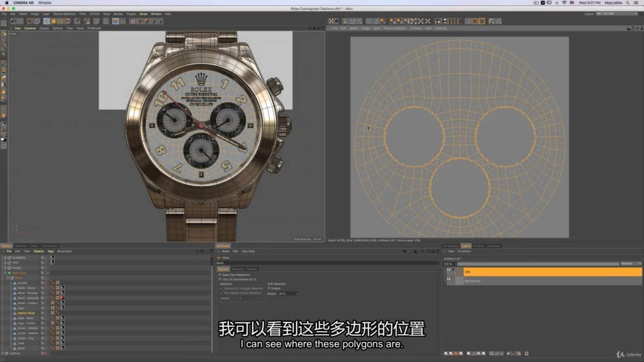
Task: Toggle Soft Selection Enable checkbox
Action: (x=269, y=288)
